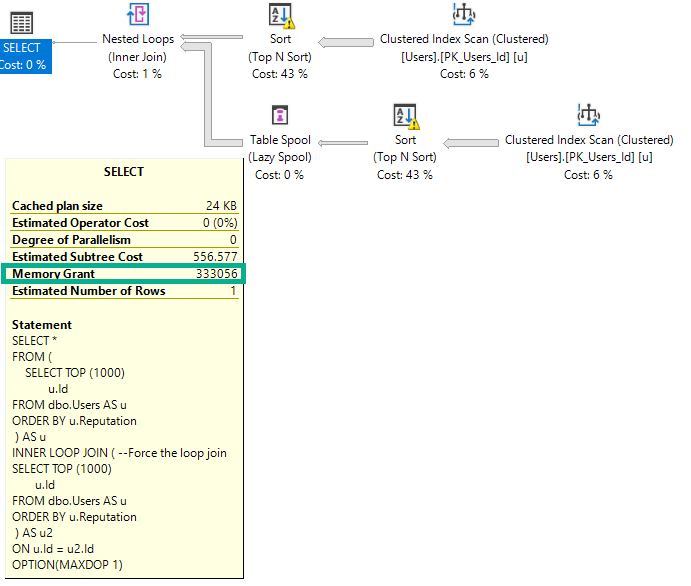
Task: Click the INNER LOOP JOIN statement line
Action: pyautogui.click(x=119, y=453)
